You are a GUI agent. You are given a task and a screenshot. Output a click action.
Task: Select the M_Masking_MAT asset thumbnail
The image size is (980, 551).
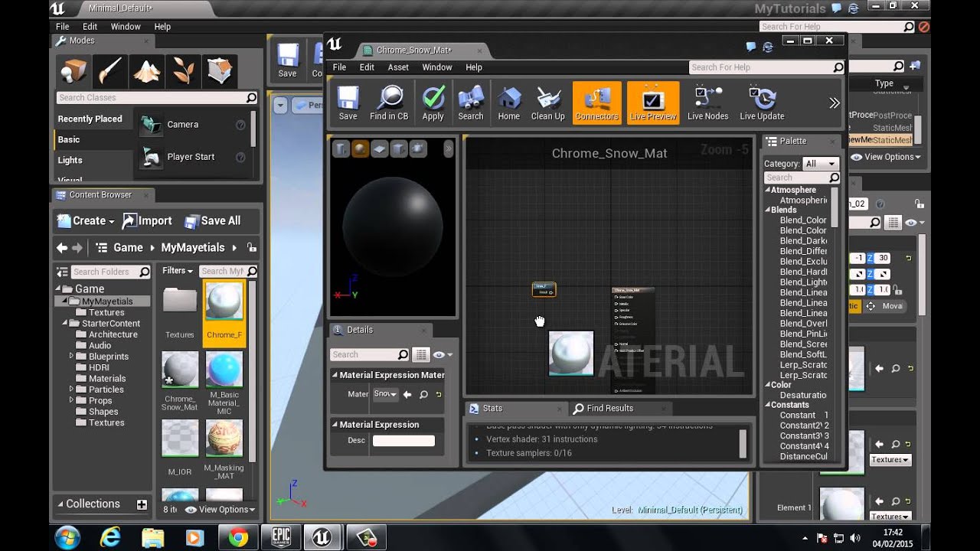point(224,439)
